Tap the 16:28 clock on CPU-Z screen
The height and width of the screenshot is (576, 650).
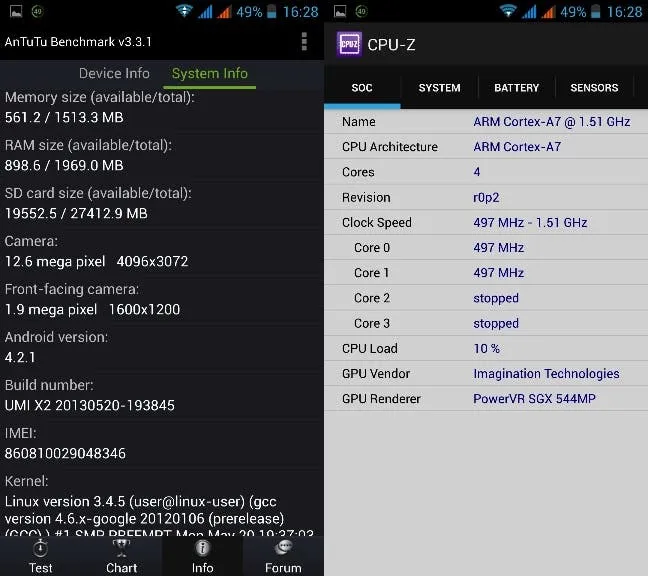[x=624, y=12]
